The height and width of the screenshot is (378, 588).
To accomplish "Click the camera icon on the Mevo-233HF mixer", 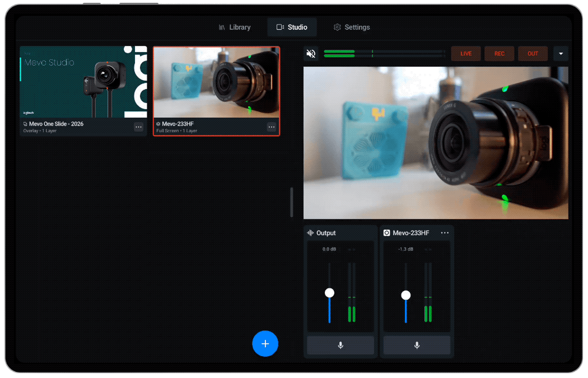I will click(386, 232).
